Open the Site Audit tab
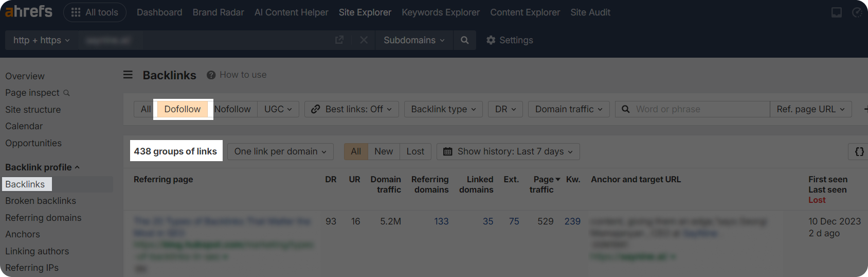The height and width of the screenshot is (277, 868). [590, 12]
